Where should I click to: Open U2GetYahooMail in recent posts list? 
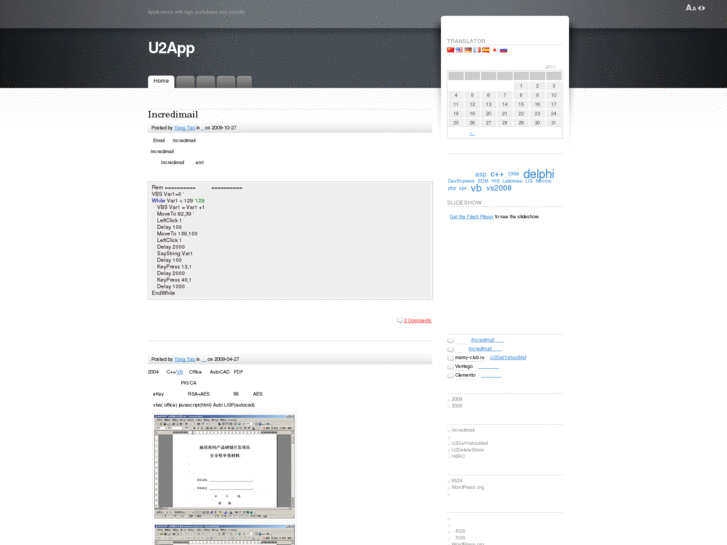[469, 443]
